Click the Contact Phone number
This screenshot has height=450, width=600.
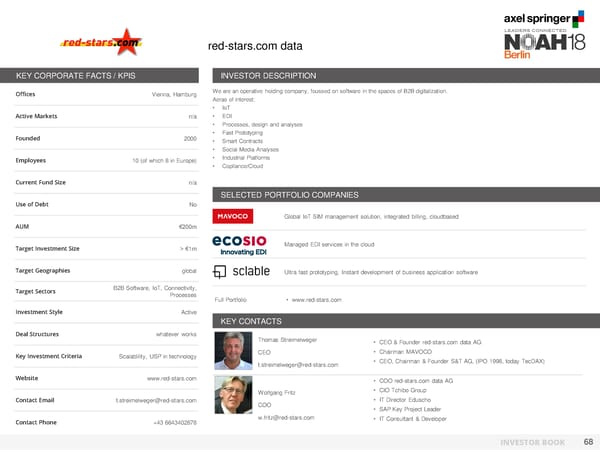(x=174, y=422)
